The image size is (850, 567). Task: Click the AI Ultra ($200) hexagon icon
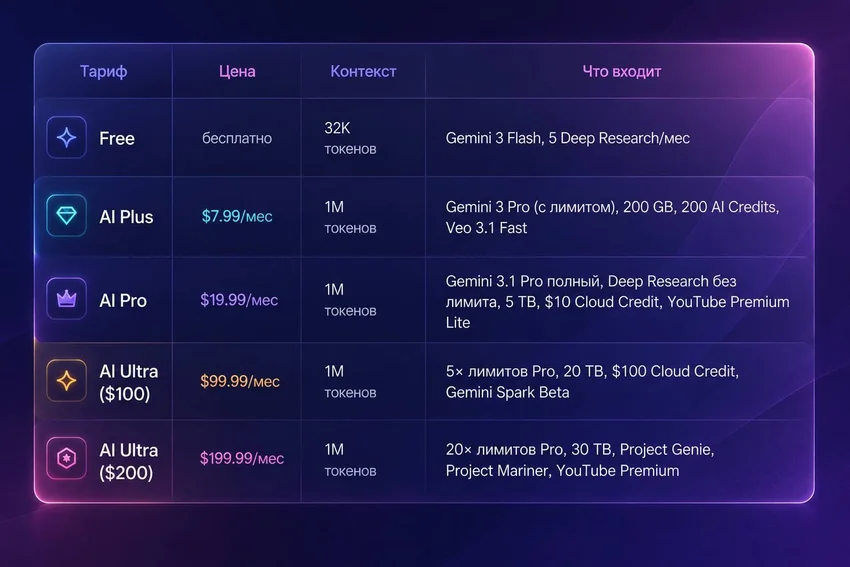pyautogui.click(x=67, y=459)
